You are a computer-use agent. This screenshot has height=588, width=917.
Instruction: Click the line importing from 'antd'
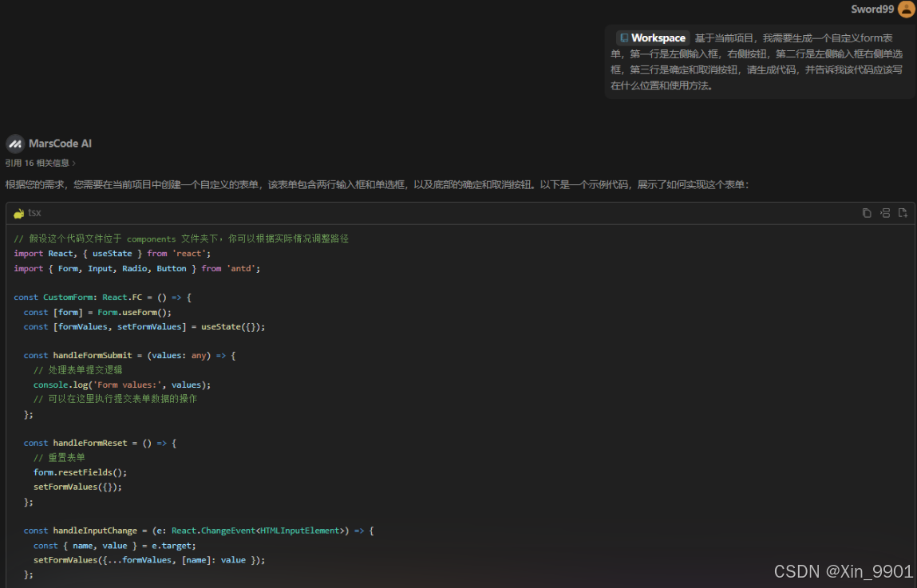coord(136,268)
